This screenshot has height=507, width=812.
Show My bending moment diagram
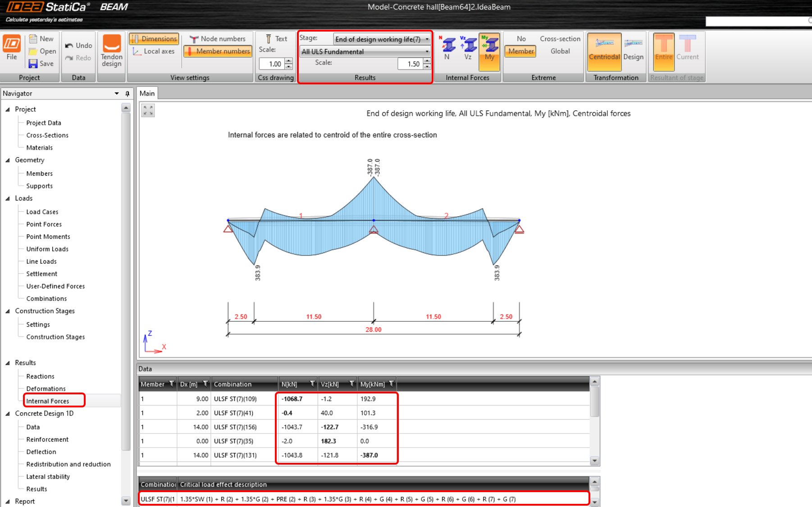tap(489, 51)
